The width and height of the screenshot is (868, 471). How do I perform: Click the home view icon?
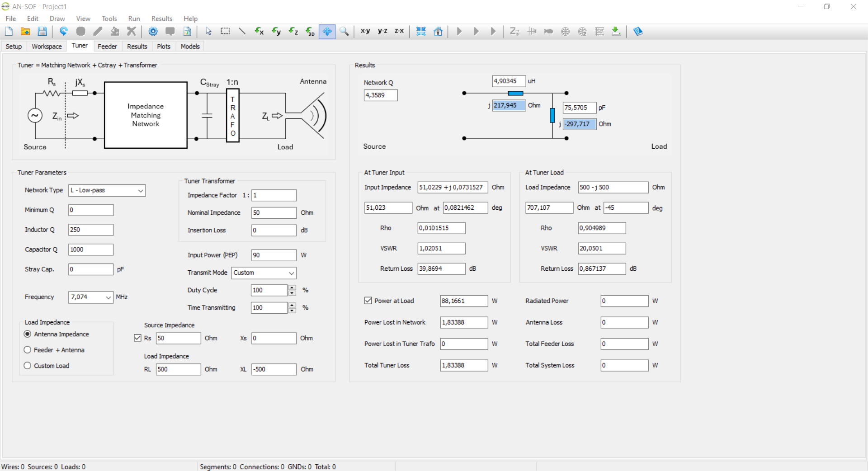(x=438, y=31)
